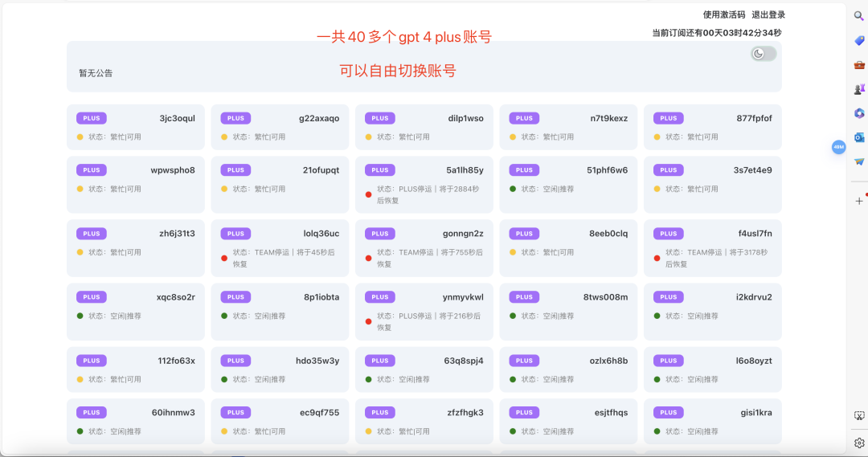Screen dimensions: 868x457
Task: Click the screenshot scissors icon in sidebar
Action: pos(859,416)
